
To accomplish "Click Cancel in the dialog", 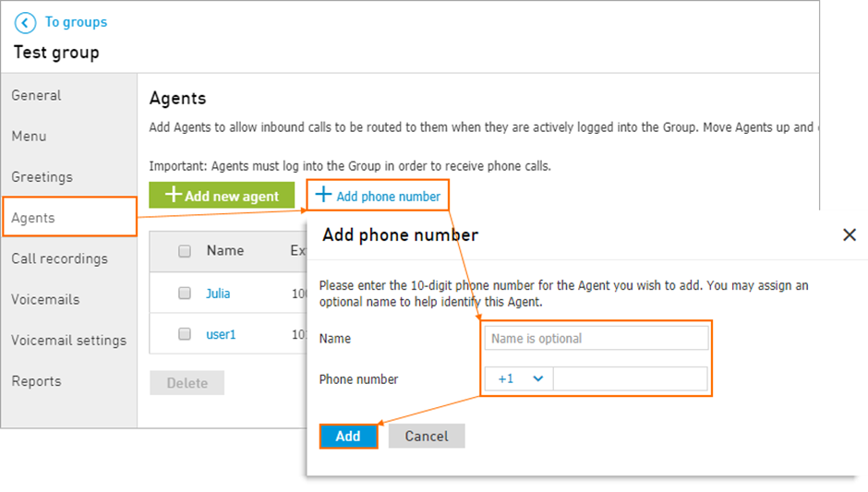I will point(427,436).
